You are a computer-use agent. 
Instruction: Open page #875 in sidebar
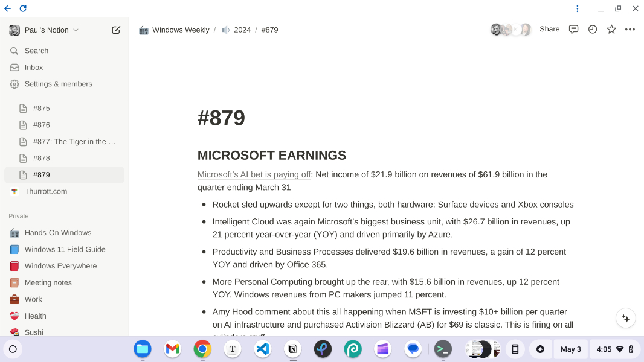pyautogui.click(x=64, y=108)
